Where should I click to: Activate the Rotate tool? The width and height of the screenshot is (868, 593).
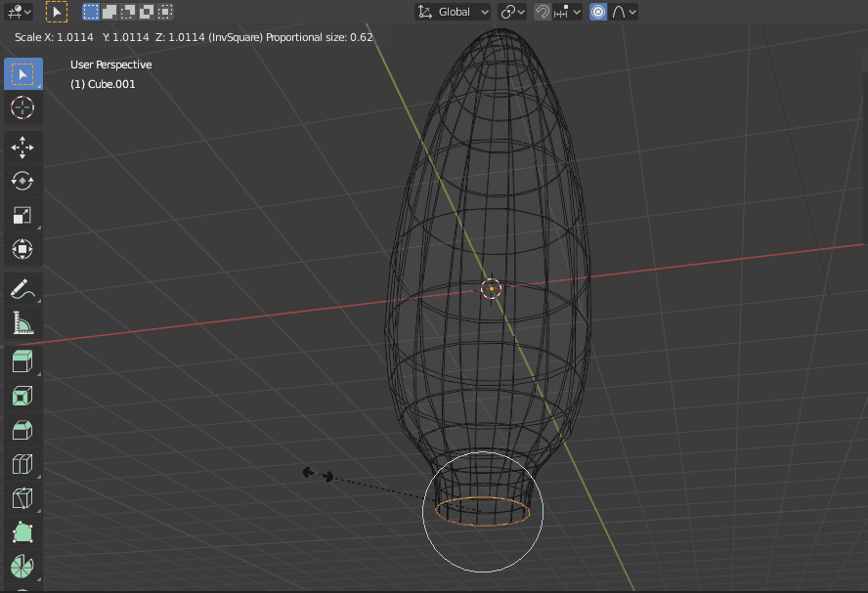point(22,181)
